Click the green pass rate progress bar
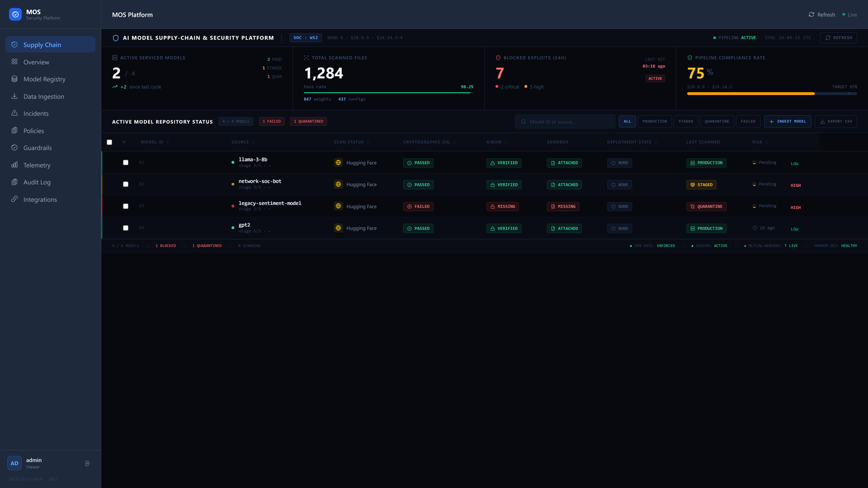This screenshot has width=868, height=488. 388,93
